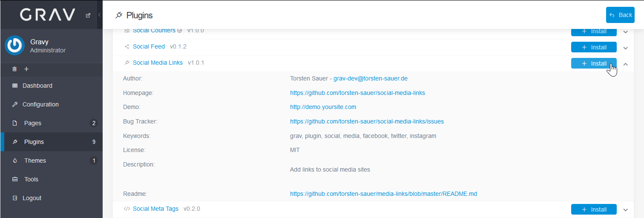Screen dimensions: 644x218
Task: Collapse the sidebar with the left arrow
Action: (x=99, y=15)
